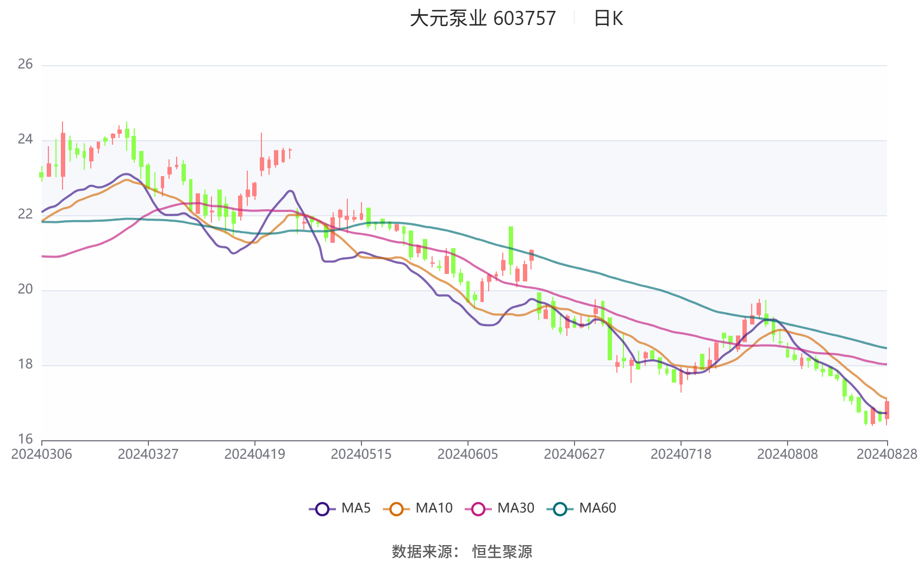Toggle the MA5 legend series

(x=340, y=509)
